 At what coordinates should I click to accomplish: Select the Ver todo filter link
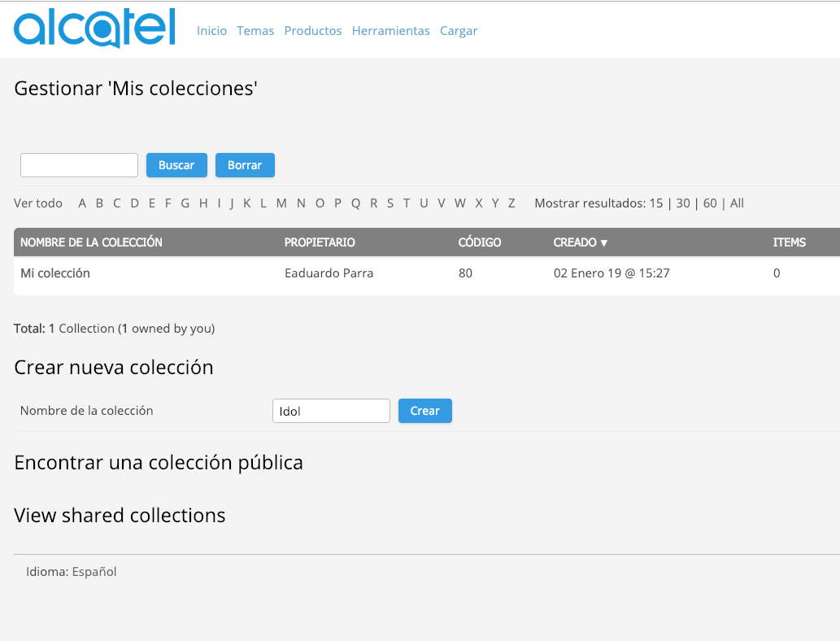[x=38, y=203]
